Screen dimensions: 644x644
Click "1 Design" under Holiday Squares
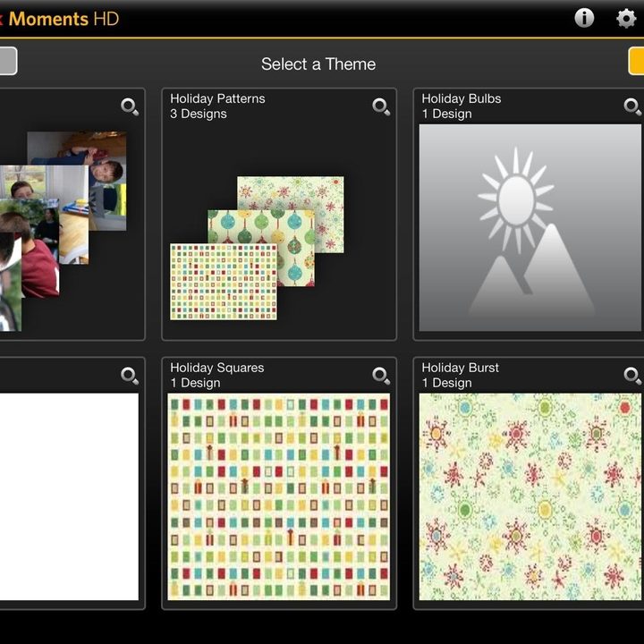(196, 383)
